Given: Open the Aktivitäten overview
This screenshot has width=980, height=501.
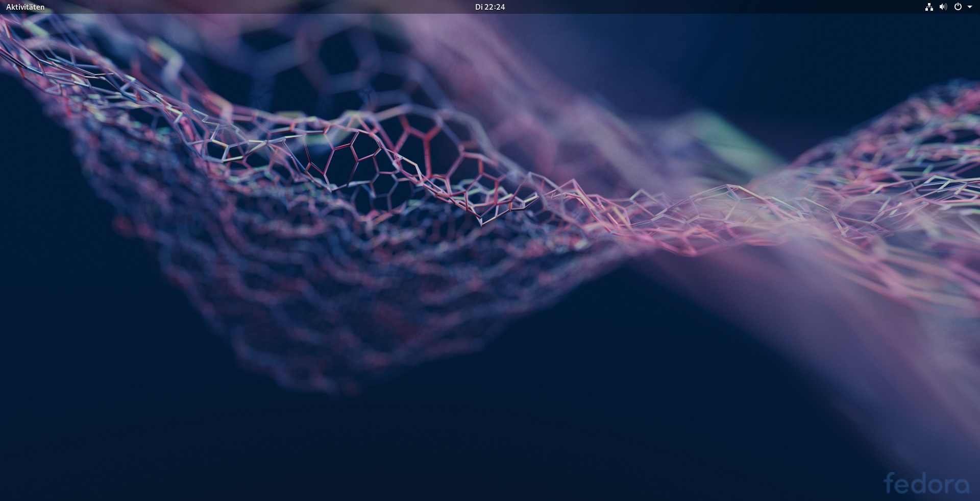Looking at the screenshot, I should pos(25,7).
